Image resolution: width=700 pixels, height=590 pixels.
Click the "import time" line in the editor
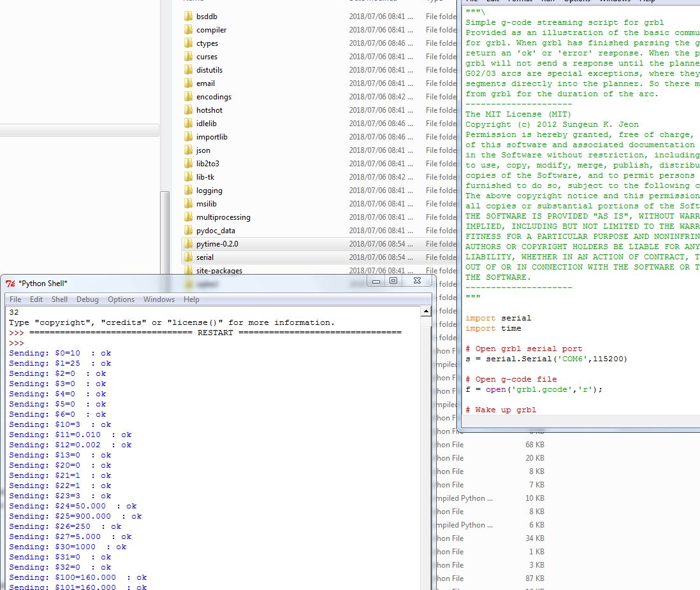tap(493, 329)
